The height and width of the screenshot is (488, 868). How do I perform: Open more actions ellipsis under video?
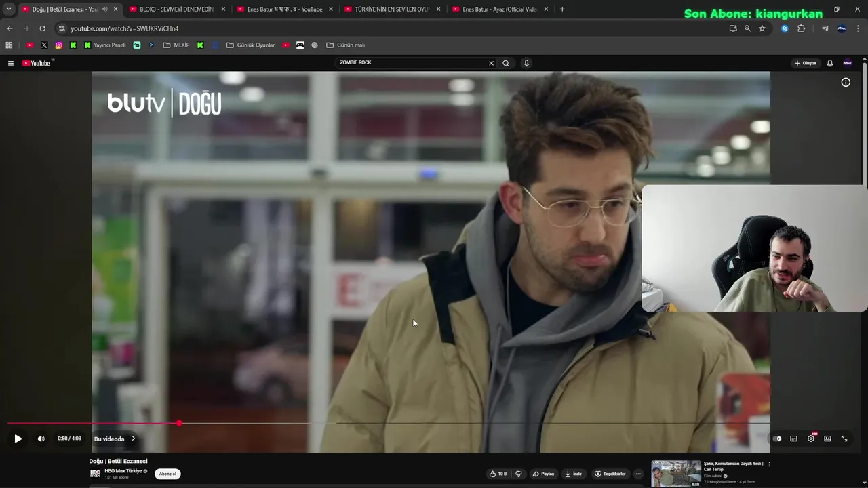click(x=638, y=474)
